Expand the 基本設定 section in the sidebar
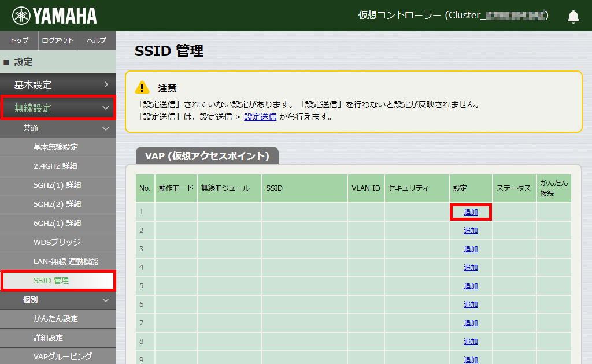Screen dimensions: 592x364 [58, 84]
